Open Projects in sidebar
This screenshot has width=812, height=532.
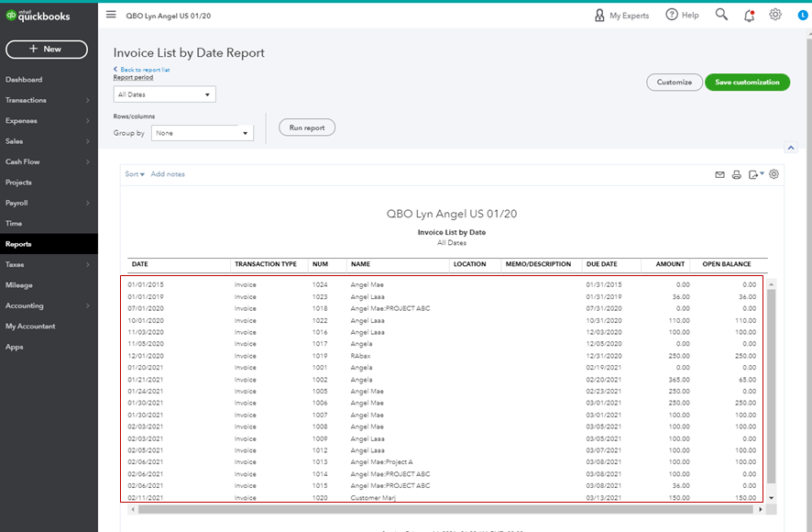[x=18, y=182]
